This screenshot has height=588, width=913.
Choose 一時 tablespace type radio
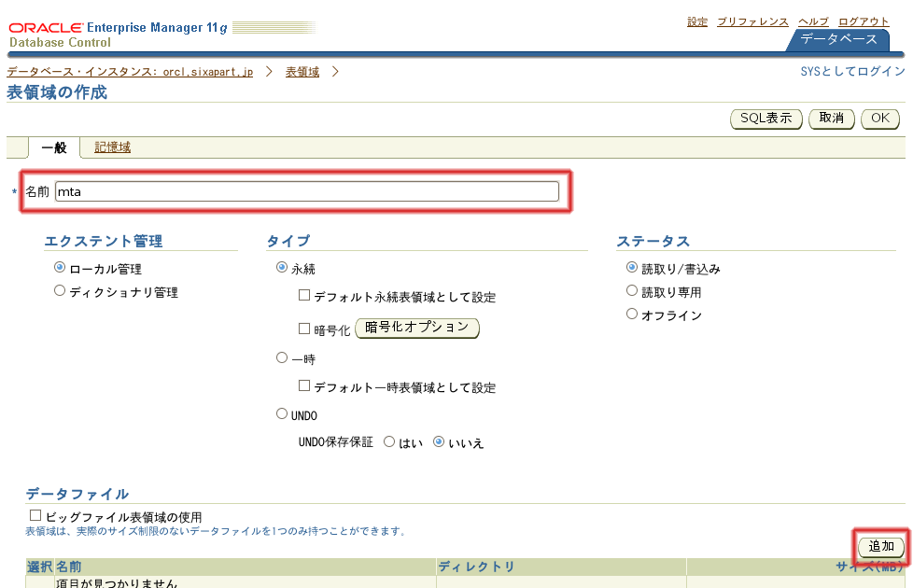tap(282, 357)
